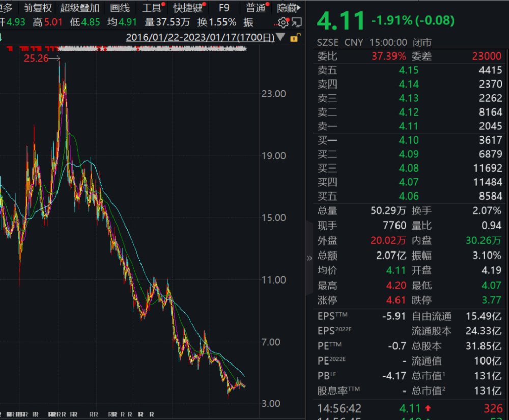Select the 前复权 price adjustment option
Image resolution: width=509 pixels, height=420 pixels.
pyautogui.click(x=38, y=8)
